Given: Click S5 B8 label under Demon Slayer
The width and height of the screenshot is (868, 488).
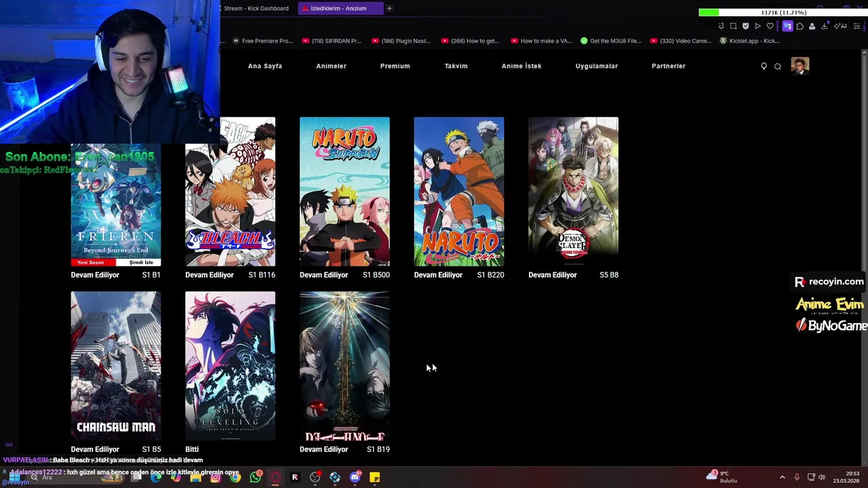Looking at the screenshot, I should 609,275.
